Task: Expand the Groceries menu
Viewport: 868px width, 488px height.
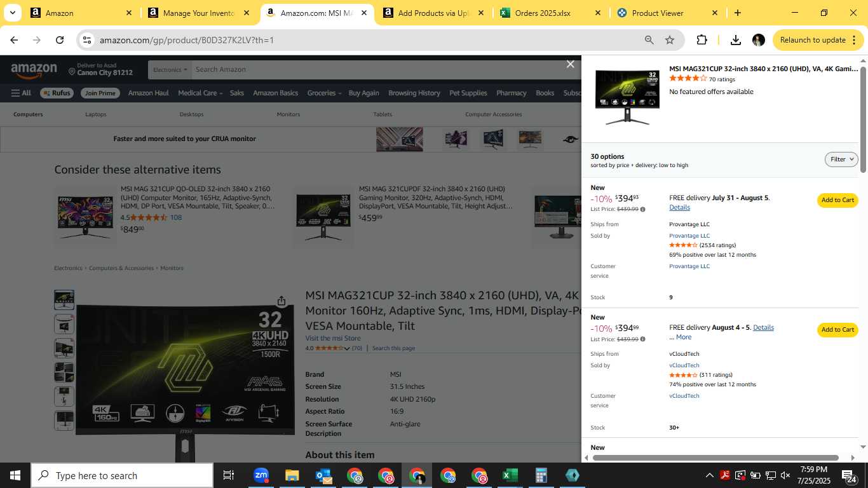Action: 324,93
